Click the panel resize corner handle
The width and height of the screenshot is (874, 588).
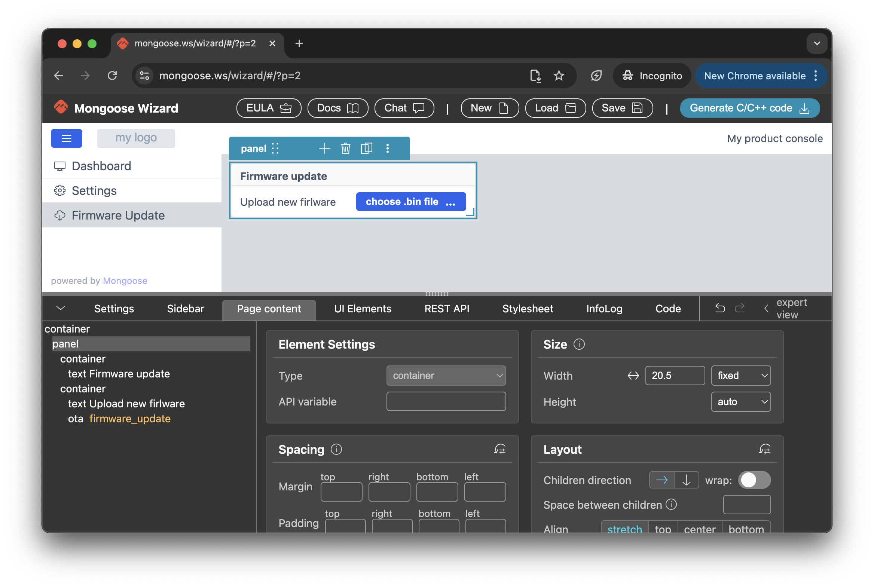click(470, 212)
